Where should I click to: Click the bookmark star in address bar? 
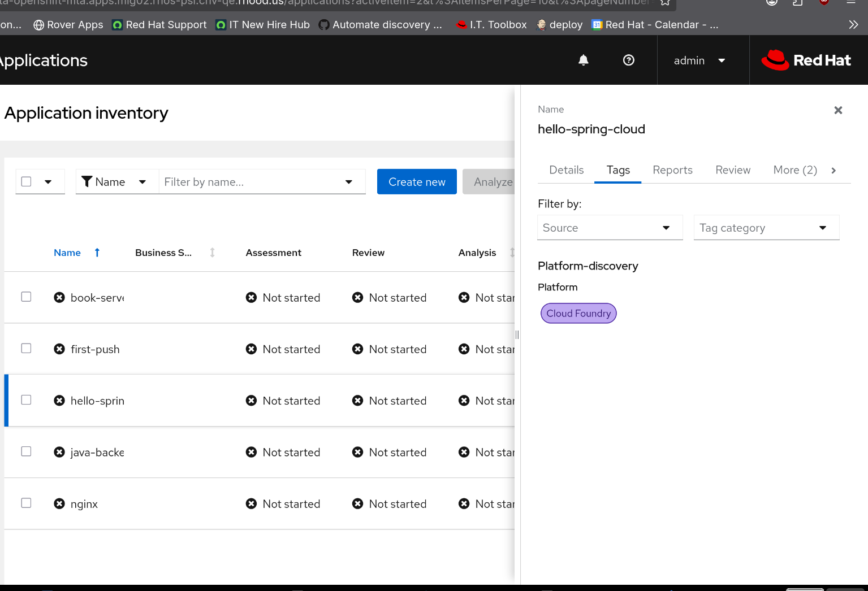click(665, 2)
